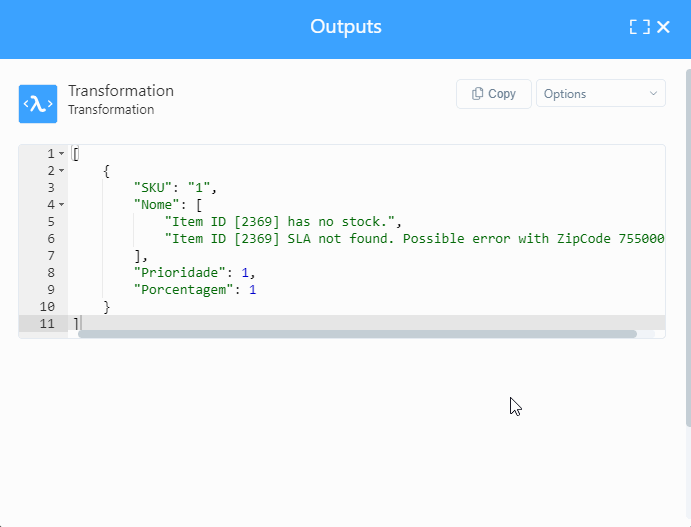Click the "SKU": "1" line
Image resolution: width=691 pixels, height=527 pixels.
(175, 188)
